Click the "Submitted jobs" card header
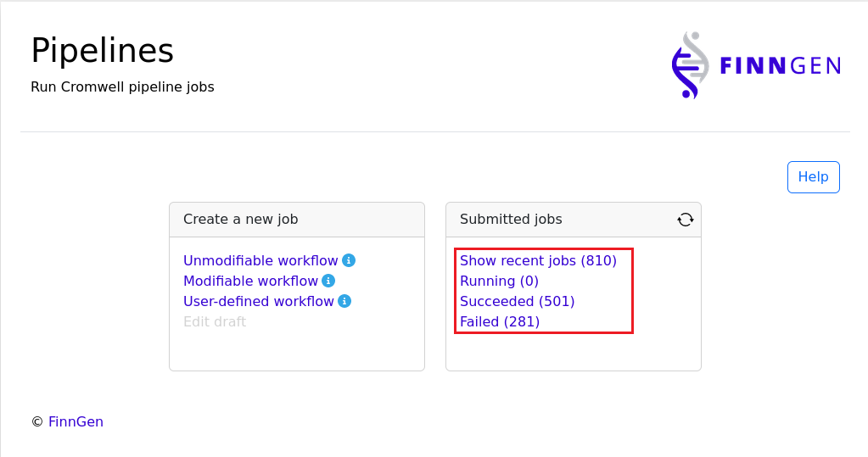This screenshot has height=457, width=868. 511,219
